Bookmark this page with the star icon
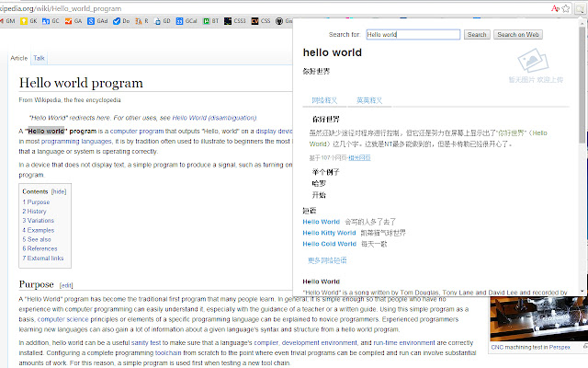This screenshot has height=368, width=588. point(566,8)
